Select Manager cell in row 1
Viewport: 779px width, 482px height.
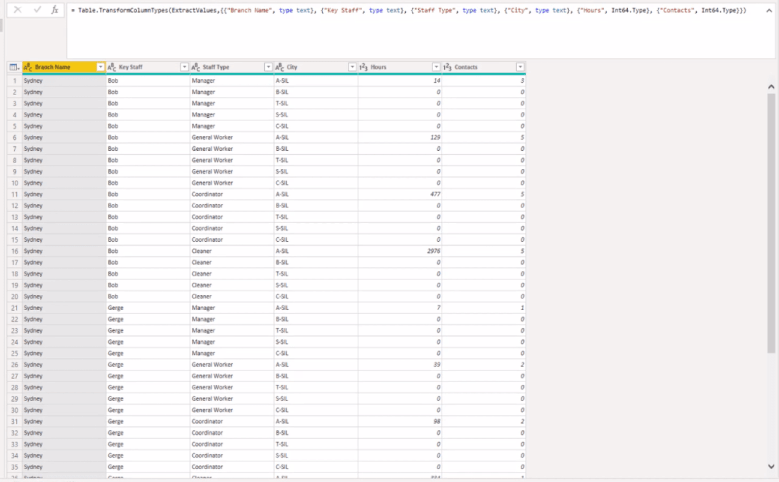[232, 80]
